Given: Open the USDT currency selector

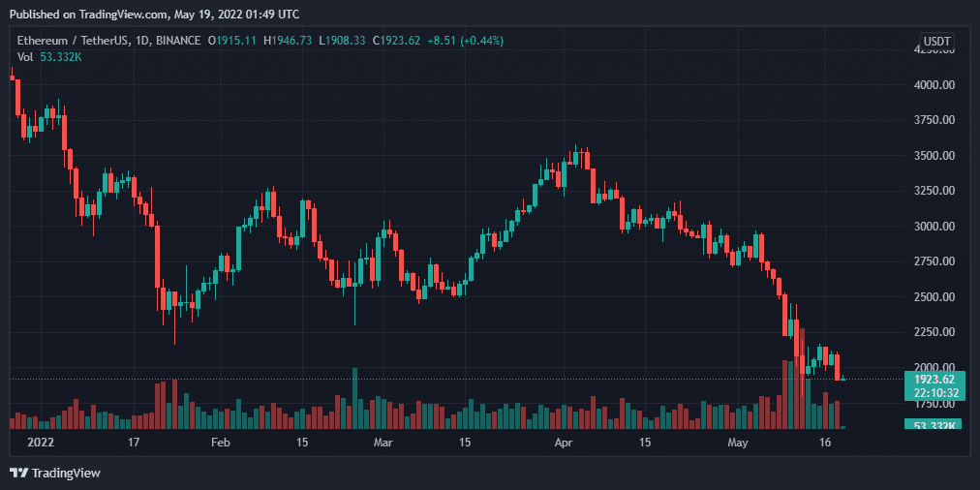Looking at the screenshot, I should [x=936, y=42].
